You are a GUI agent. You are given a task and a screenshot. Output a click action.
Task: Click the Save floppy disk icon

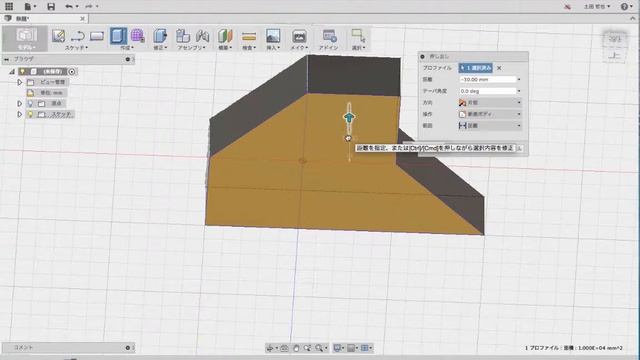(x=51, y=7)
